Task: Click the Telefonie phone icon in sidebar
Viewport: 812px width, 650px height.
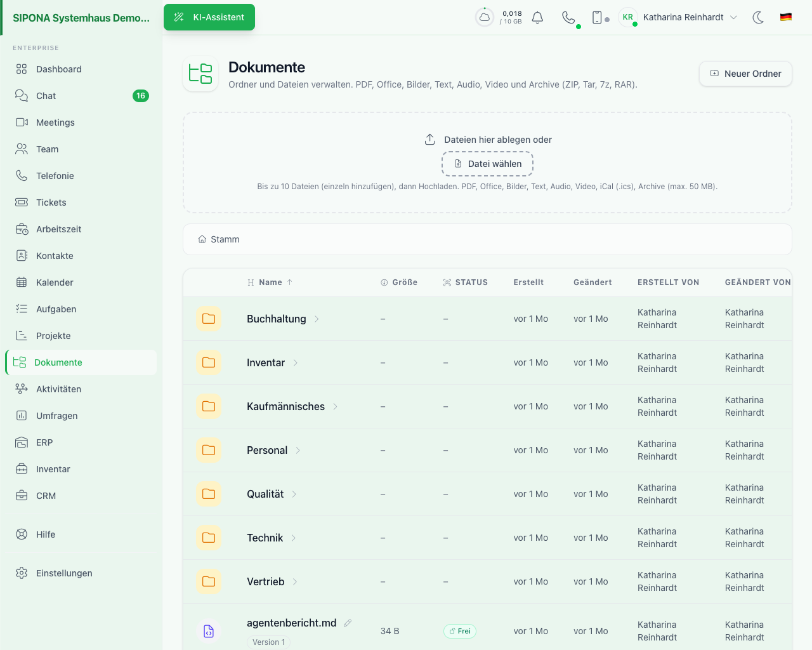Action: [x=22, y=176]
